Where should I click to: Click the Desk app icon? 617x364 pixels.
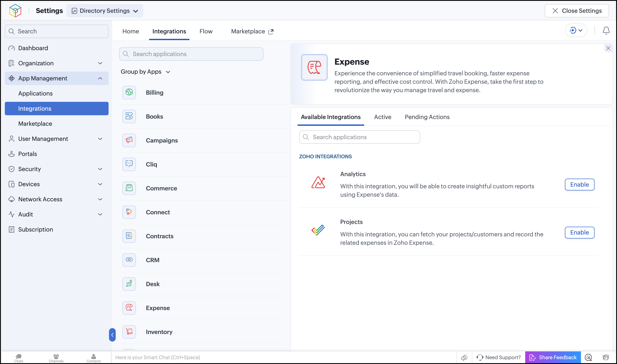(129, 284)
